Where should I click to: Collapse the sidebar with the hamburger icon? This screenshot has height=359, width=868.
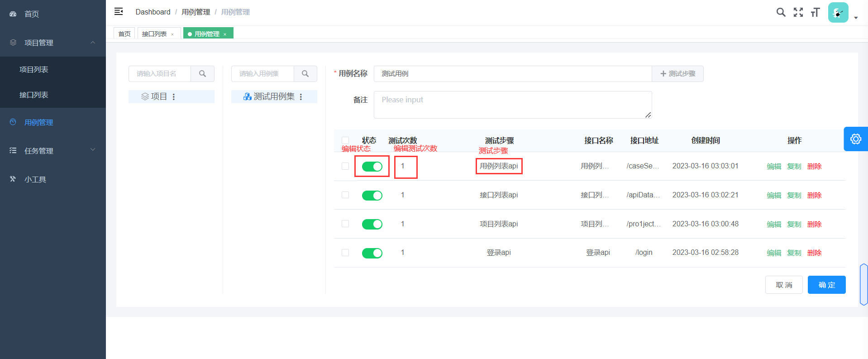119,12
